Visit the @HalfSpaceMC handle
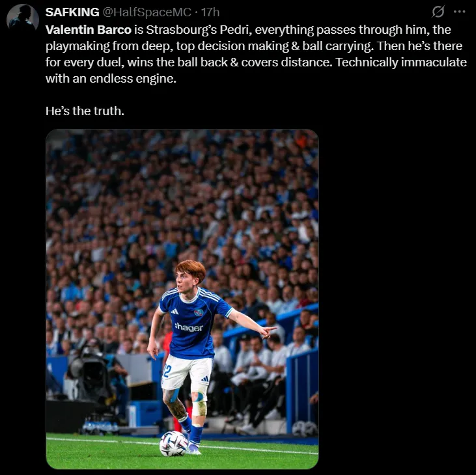This screenshot has height=475, width=476. point(147,12)
